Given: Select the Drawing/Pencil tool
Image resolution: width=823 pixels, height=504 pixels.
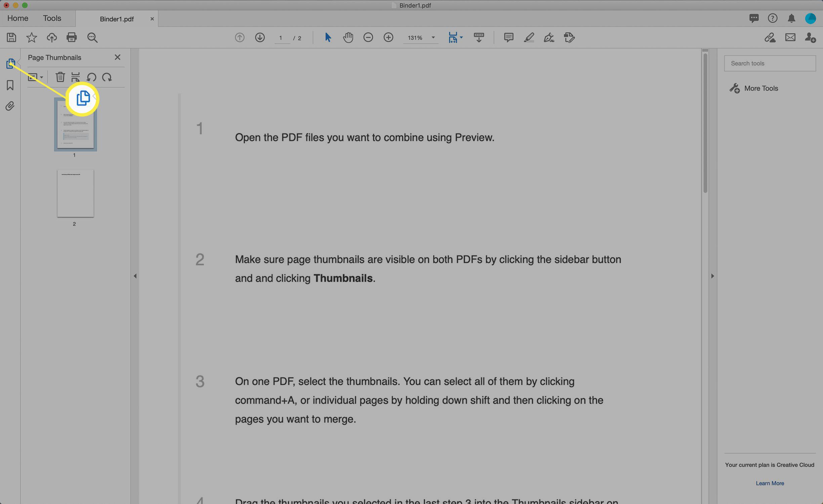Looking at the screenshot, I should (x=528, y=37).
